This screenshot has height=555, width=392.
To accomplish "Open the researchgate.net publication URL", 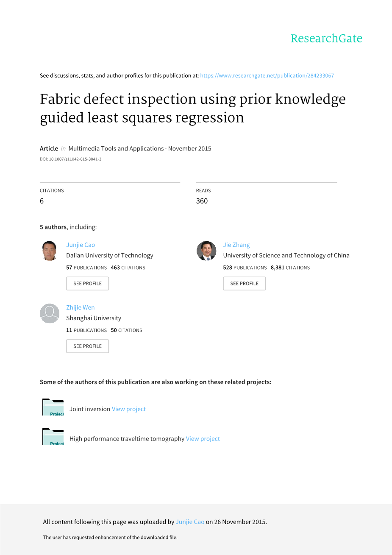I will pyautogui.click(x=267, y=75).
